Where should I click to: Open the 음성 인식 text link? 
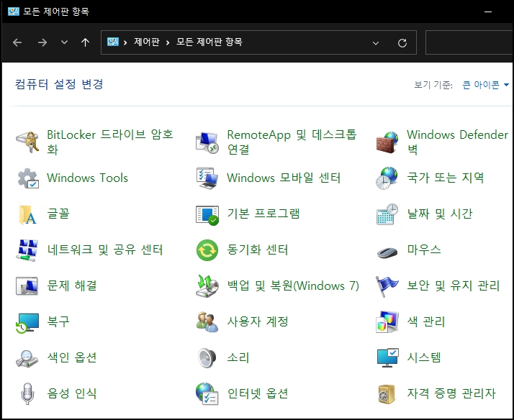(72, 393)
